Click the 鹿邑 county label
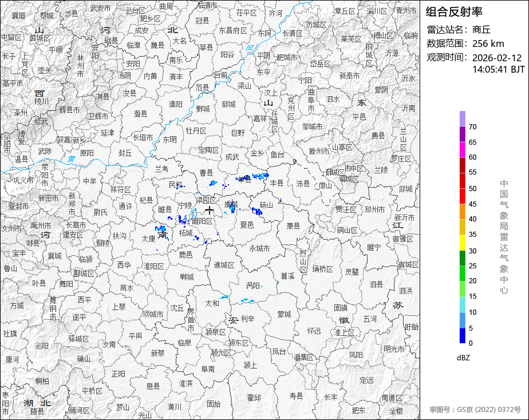The width and height of the screenshot is (529, 420). tap(185, 255)
